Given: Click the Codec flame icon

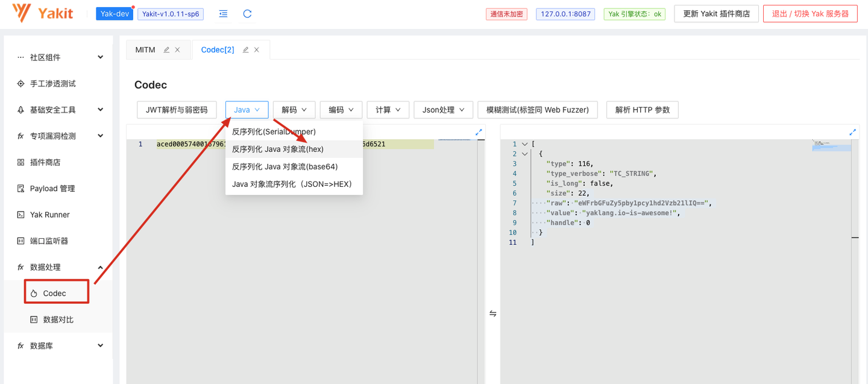Looking at the screenshot, I should (x=34, y=294).
